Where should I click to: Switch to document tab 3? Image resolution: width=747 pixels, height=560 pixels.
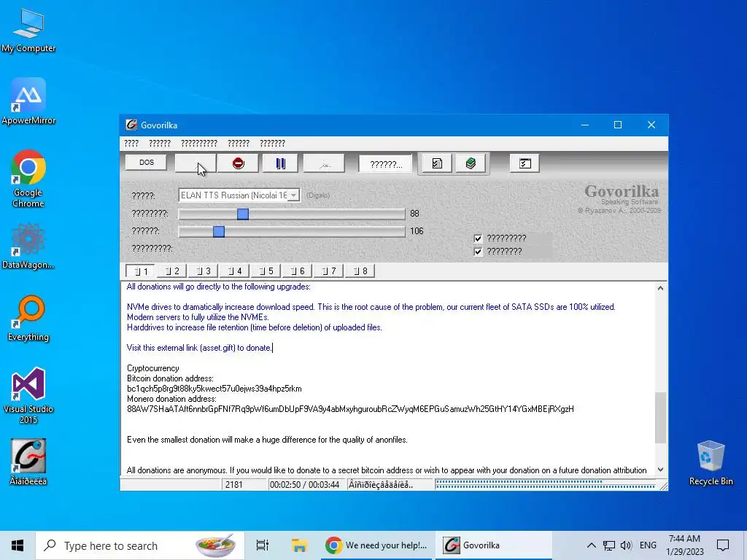coord(203,271)
